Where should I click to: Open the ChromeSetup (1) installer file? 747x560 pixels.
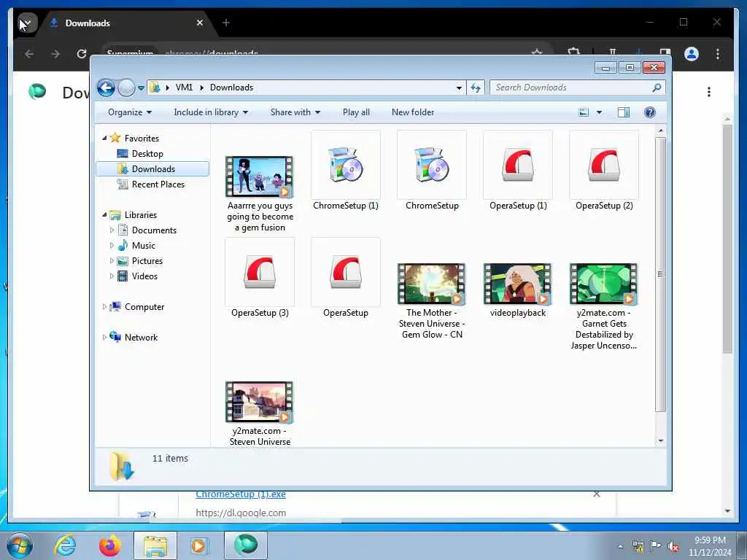click(346, 171)
